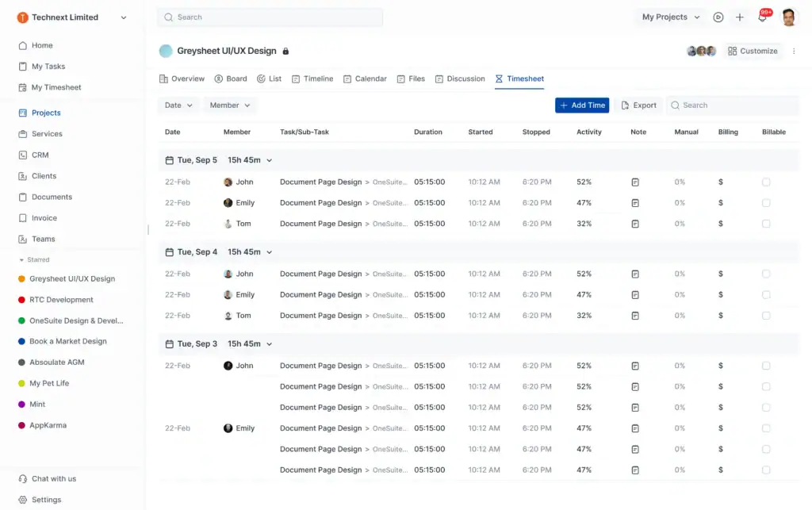Collapse the Tue, Sep 4 group
This screenshot has height=510, width=812.
click(270, 252)
